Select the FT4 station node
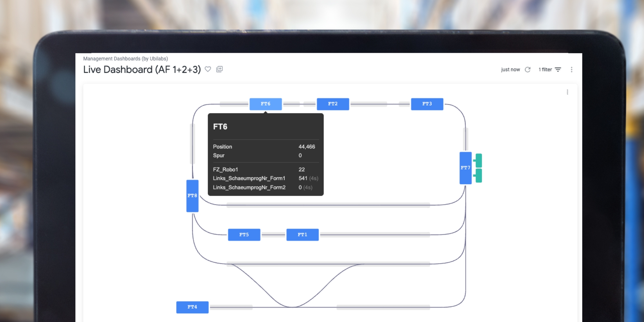This screenshot has width=644, height=322. [x=192, y=307]
